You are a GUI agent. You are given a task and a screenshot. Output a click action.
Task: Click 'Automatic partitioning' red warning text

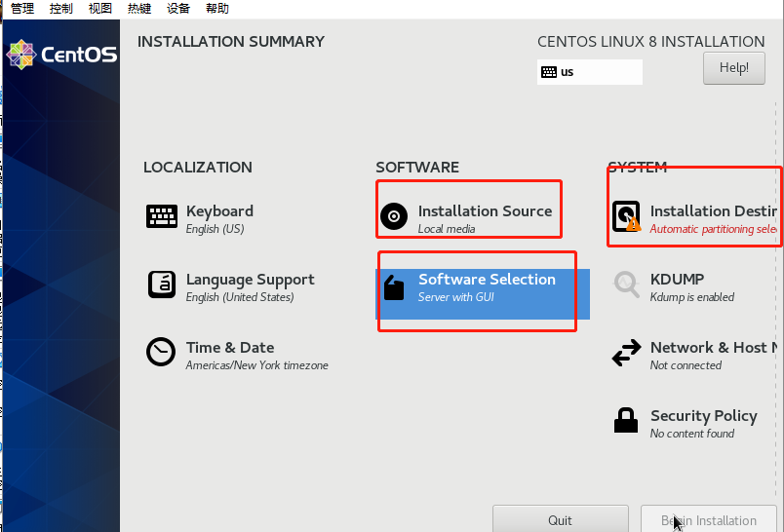click(714, 229)
